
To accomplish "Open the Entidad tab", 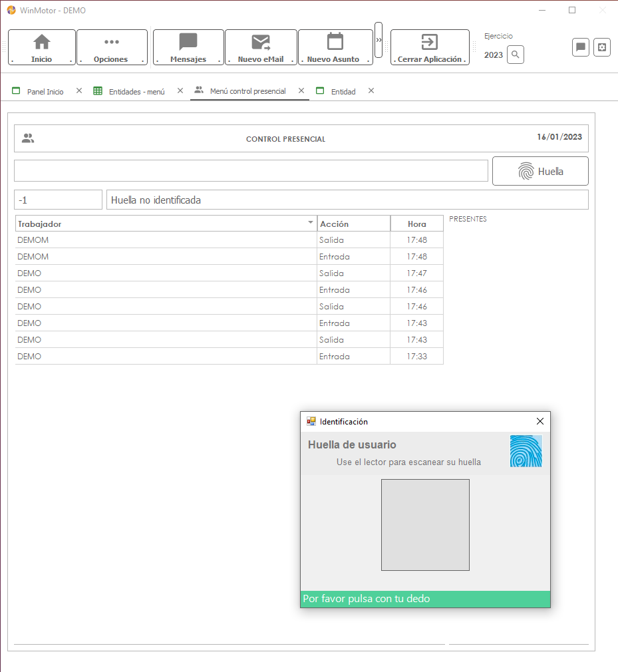I will [343, 91].
